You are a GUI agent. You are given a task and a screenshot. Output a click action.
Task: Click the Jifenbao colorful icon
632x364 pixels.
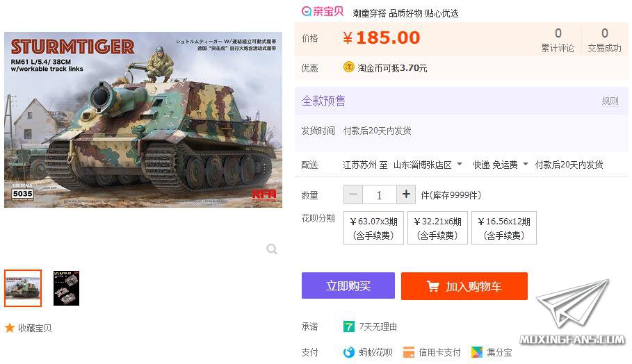pos(476,352)
